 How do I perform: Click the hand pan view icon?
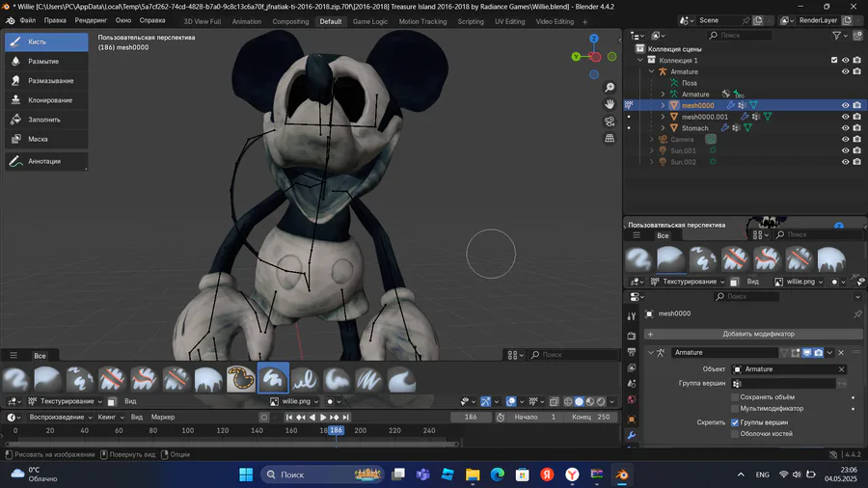point(610,104)
